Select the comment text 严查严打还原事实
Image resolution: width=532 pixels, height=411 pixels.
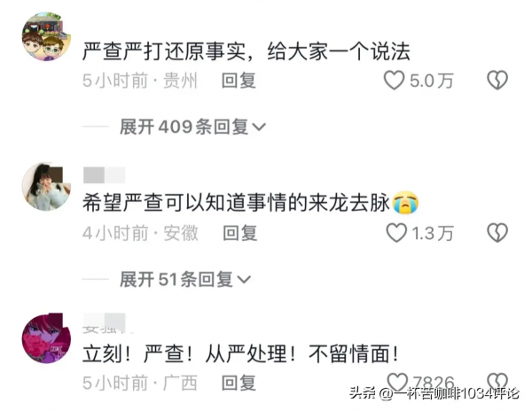pyautogui.click(x=164, y=52)
